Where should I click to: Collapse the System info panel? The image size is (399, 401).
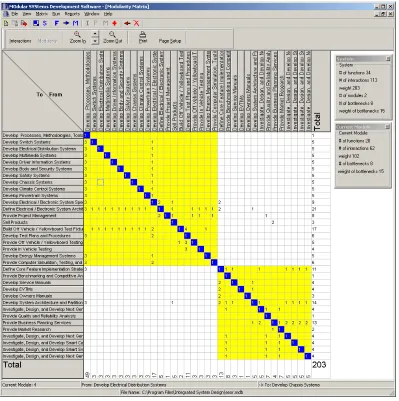pyautogui.click(x=388, y=59)
